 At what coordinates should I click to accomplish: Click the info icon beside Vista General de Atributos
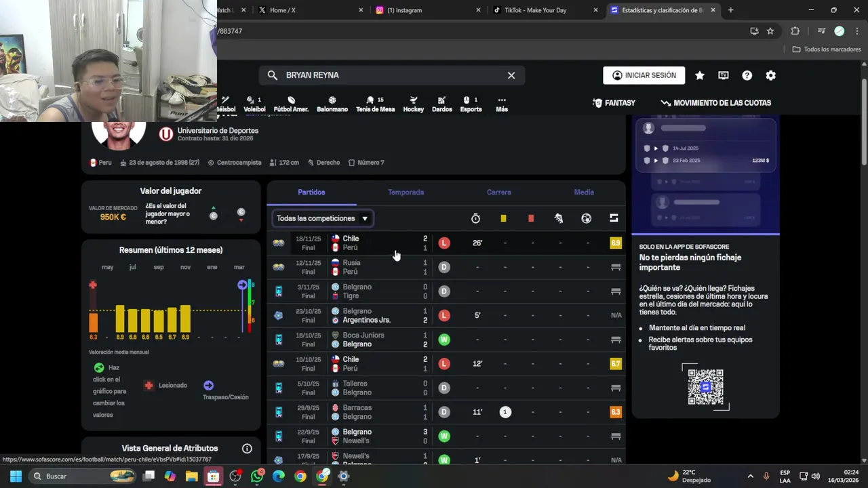point(247,449)
